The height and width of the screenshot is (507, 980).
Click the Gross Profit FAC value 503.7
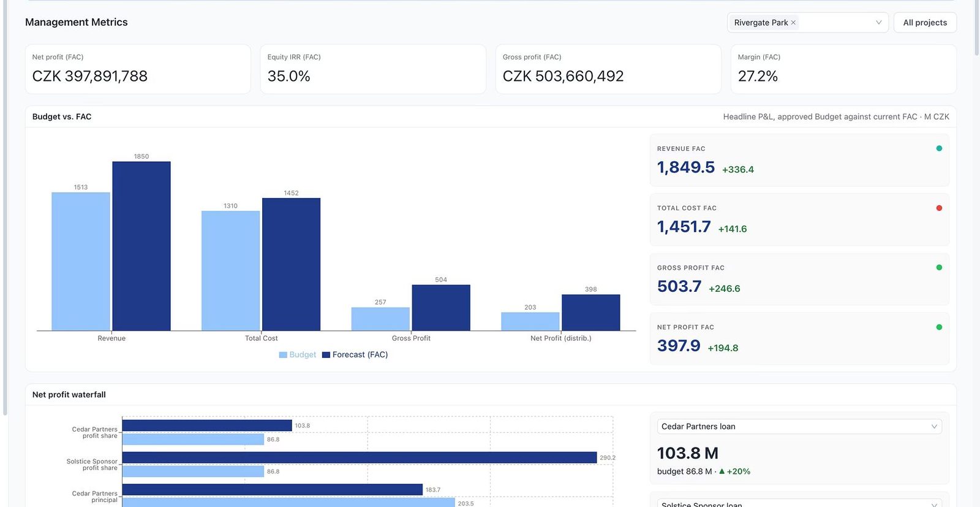point(679,286)
